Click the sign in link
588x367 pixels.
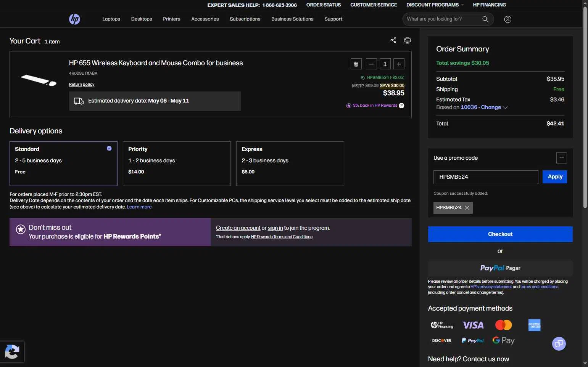coord(275,228)
